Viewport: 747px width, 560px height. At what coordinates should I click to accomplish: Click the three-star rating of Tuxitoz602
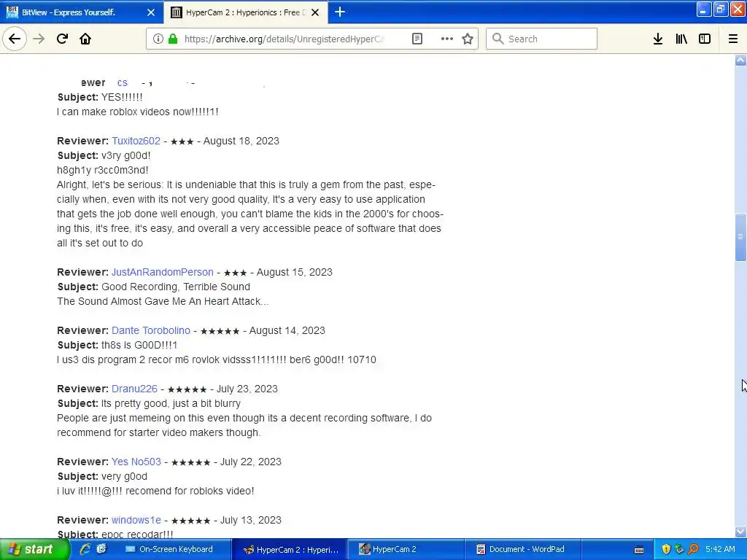182,141
